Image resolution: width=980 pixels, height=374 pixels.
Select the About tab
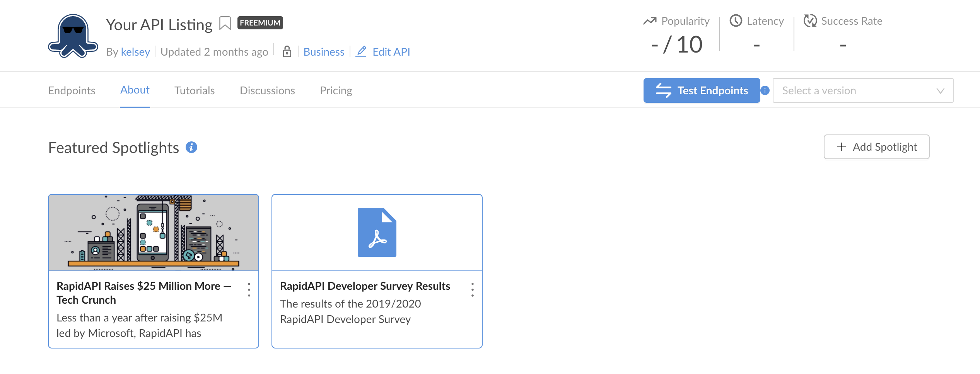click(x=135, y=90)
